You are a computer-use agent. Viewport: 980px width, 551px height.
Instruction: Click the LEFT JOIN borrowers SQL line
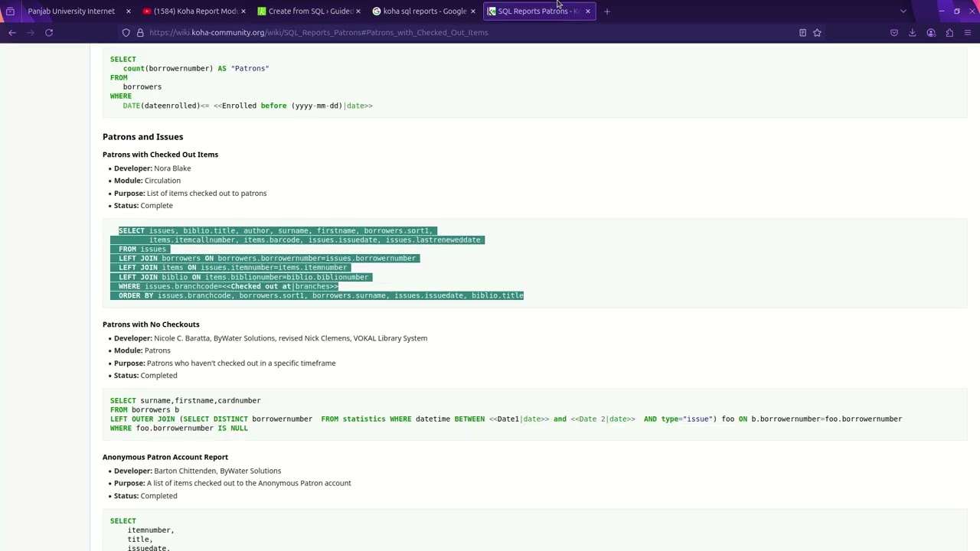[x=267, y=259]
